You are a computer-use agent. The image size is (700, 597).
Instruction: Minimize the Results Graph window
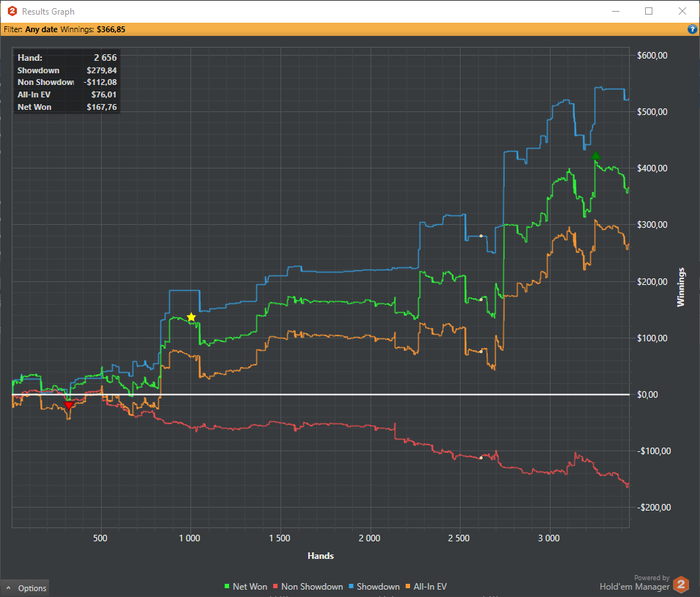[x=616, y=11]
